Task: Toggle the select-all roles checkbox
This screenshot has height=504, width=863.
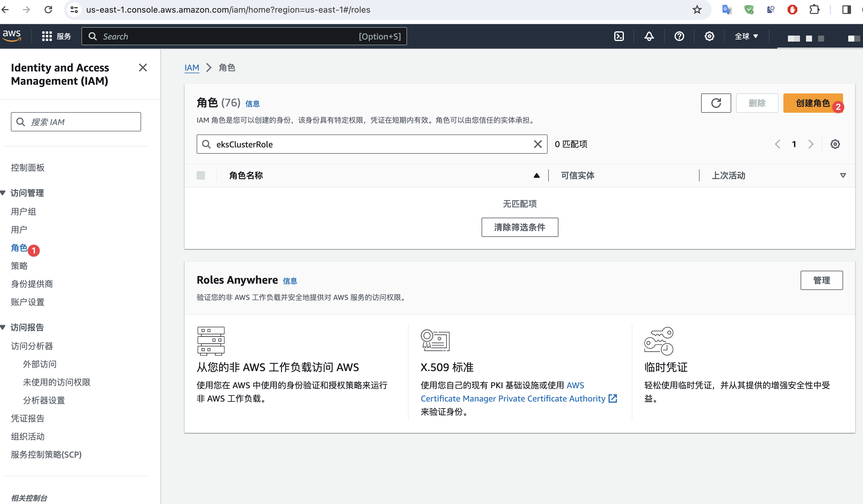Action: coord(201,176)
